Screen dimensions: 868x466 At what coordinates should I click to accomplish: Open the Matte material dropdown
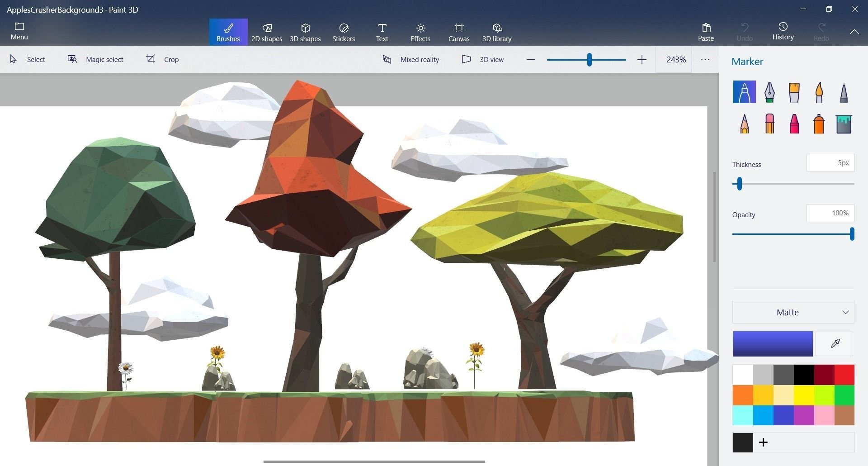[793, 312]
